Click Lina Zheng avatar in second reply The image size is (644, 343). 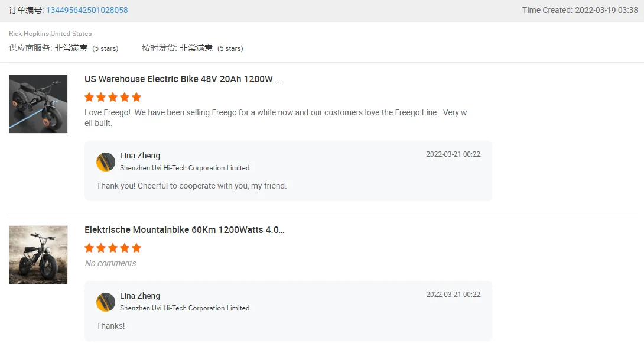click(106, 302)
